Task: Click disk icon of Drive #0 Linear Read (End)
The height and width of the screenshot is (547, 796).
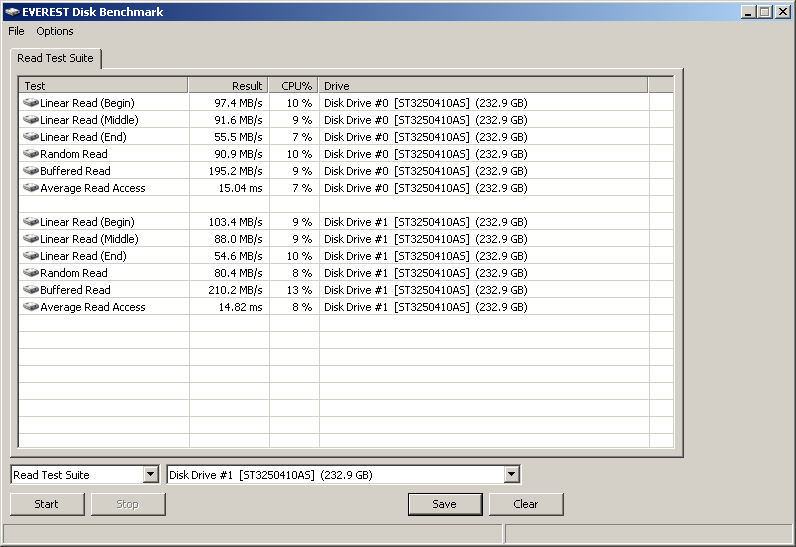Action: 31,136
